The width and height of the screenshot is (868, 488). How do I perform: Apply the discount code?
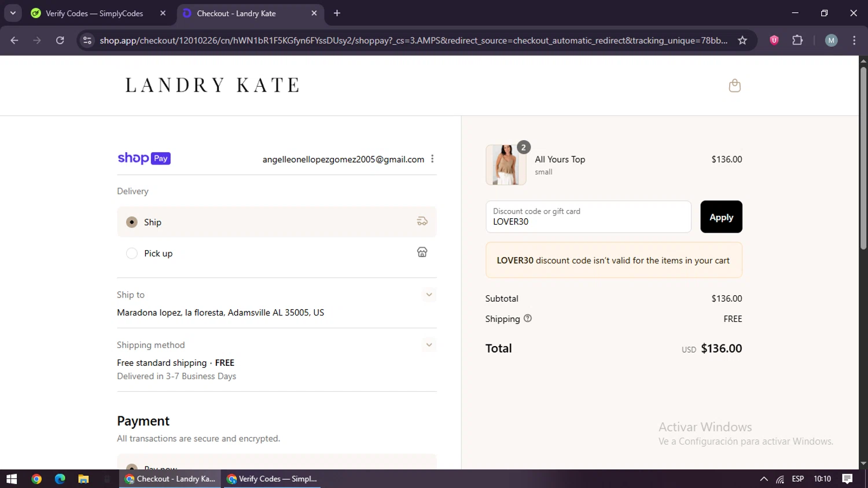tap(721, 217)
